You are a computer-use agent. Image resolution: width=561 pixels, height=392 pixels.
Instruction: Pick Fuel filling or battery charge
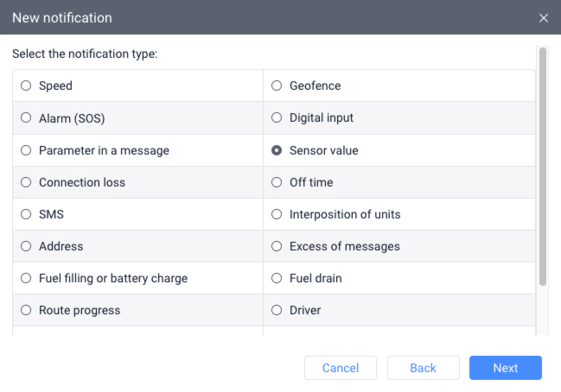26,278
